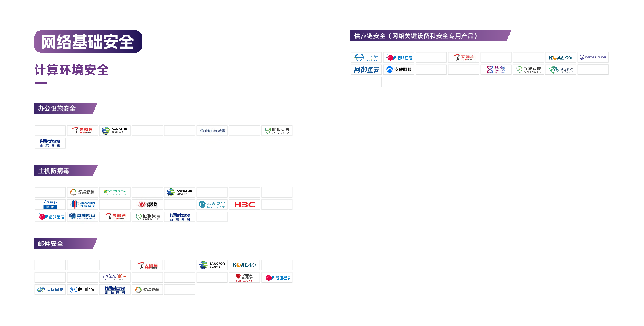Viewport: 644px width, 326px height.
Task: Click the 旋极安辰 logo under 办公设施安全
Action: [x=277, y=130]
